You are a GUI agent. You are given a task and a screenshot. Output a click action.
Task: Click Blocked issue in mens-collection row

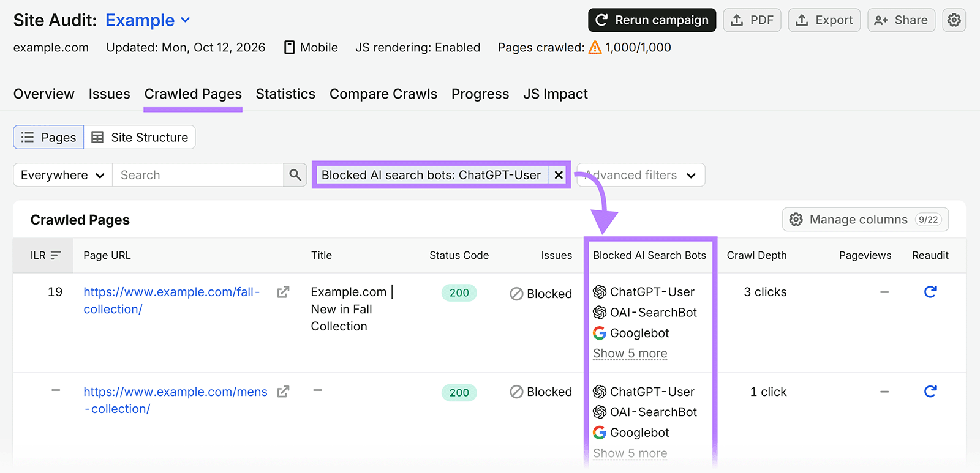tap(541, 392)
